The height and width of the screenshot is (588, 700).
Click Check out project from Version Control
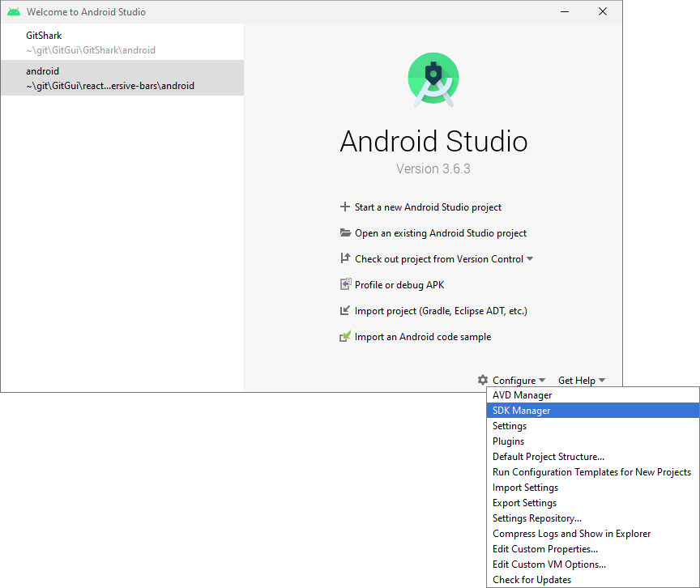[x=439, y=258]
